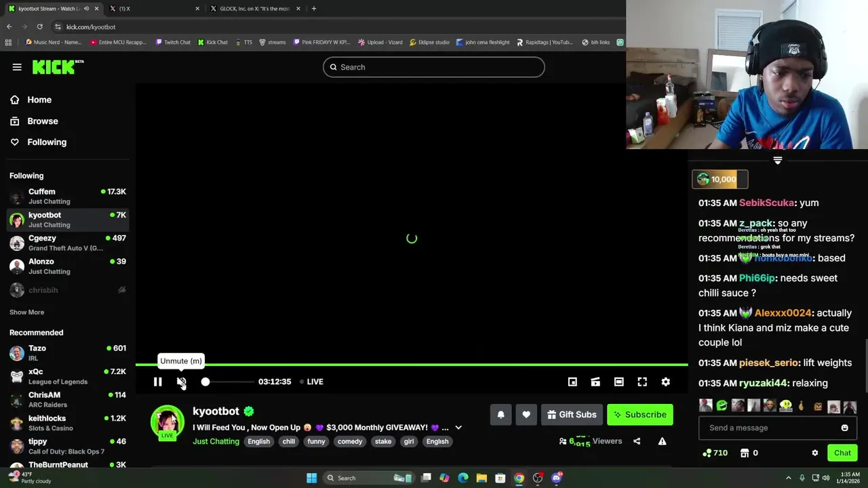
Task: Open Windows Start menu
Action: coord(311,478)
